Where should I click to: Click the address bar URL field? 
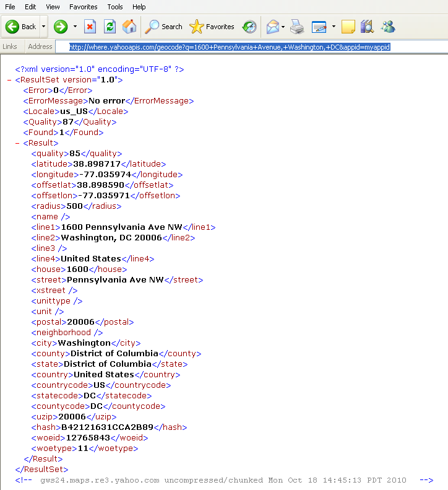point(252,47)
